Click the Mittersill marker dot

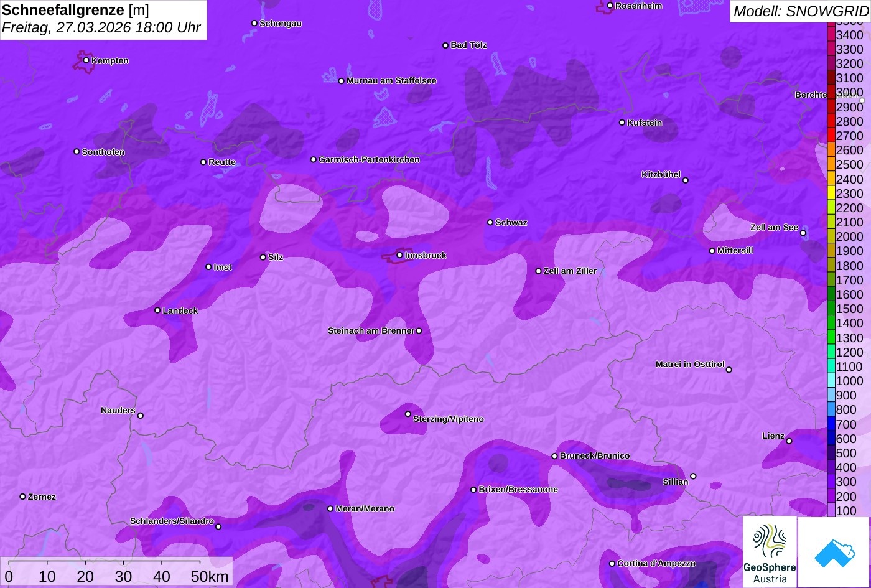[712, 251]
